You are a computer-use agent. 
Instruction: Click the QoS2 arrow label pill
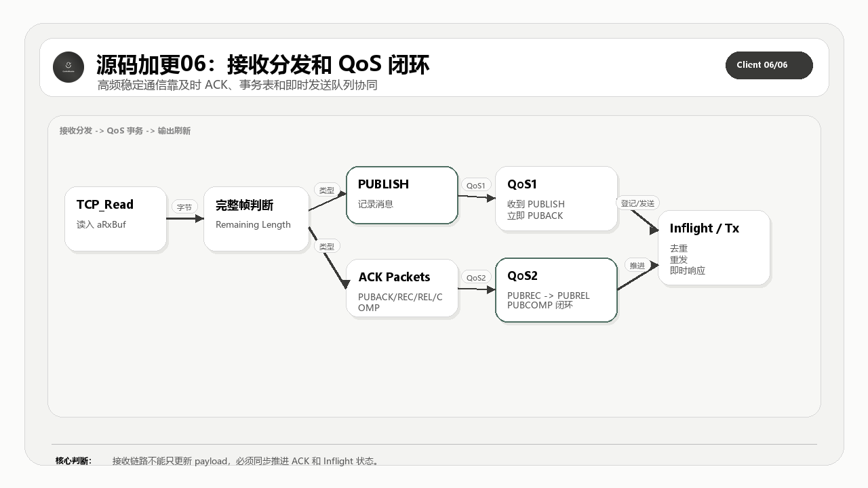pos(476,277)
